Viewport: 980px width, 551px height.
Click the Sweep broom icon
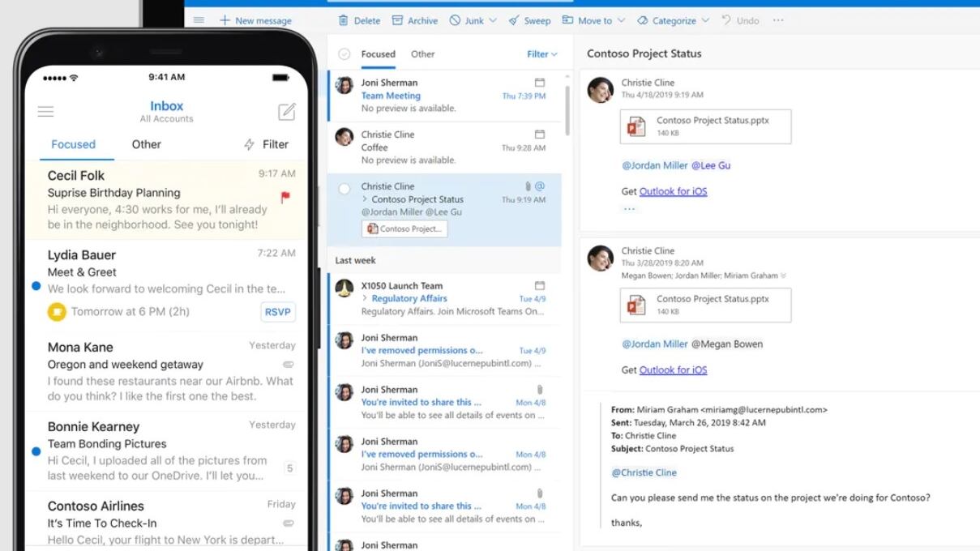pos(515,20)
